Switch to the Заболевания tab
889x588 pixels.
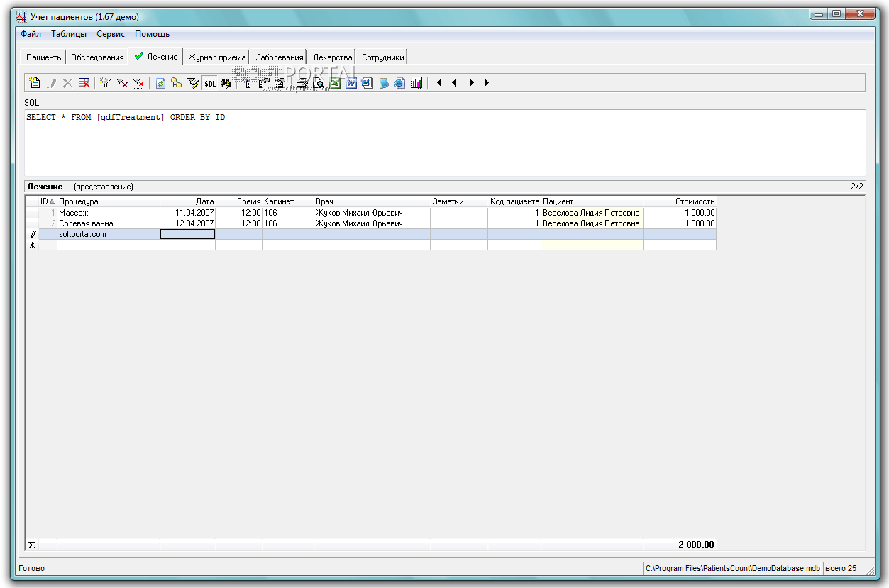tap(280, 57)
